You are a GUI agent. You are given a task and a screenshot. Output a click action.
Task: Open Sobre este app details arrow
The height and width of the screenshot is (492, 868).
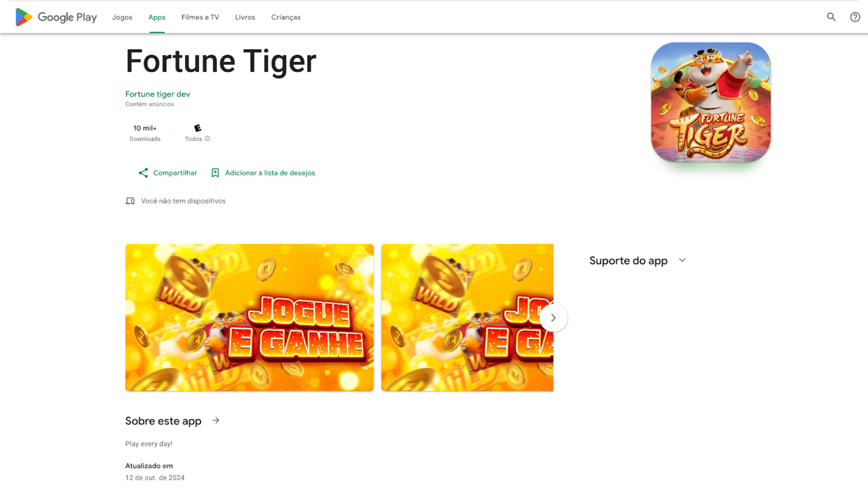point(216,421)
